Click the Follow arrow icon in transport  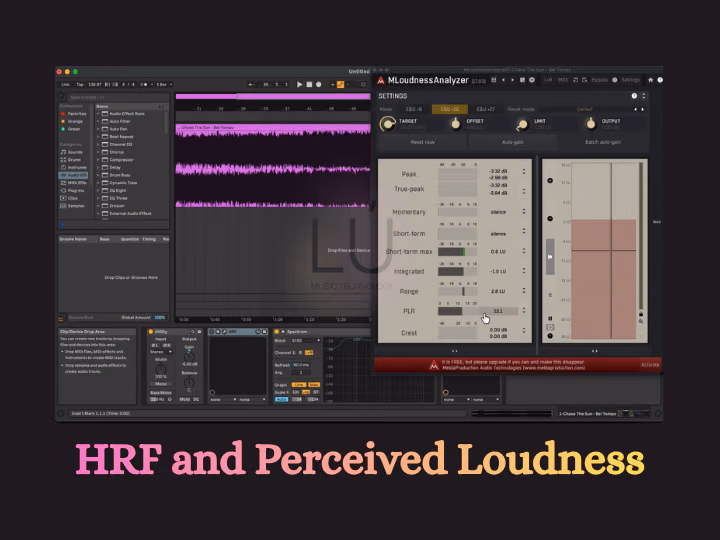pyautogui.click(x=251, y=84)
